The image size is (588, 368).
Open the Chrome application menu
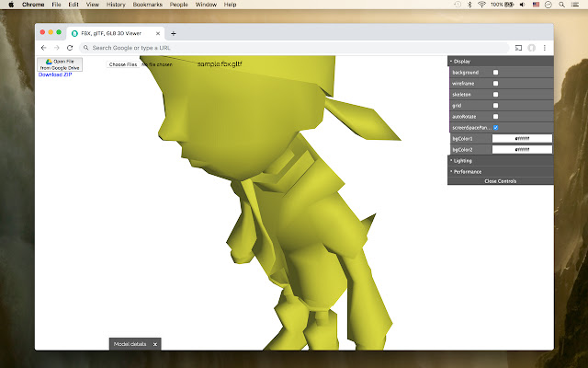pos(33,5)
